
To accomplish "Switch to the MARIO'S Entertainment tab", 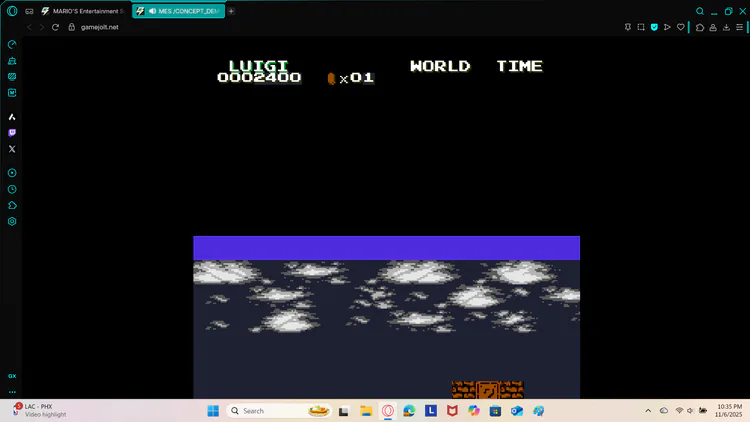I will (82, 11).
